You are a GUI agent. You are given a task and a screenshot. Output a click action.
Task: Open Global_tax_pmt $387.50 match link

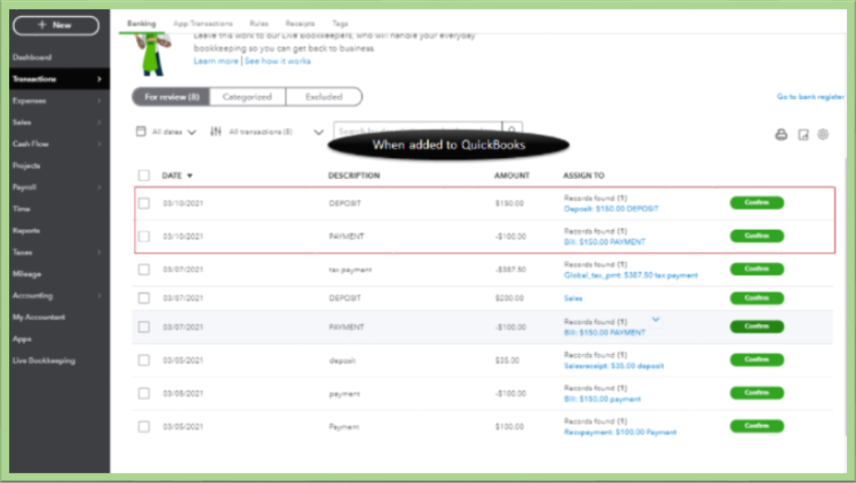(631, 276)
